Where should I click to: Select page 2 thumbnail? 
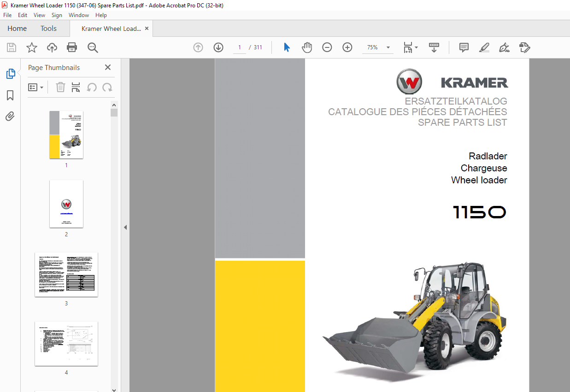pos(66,204)
